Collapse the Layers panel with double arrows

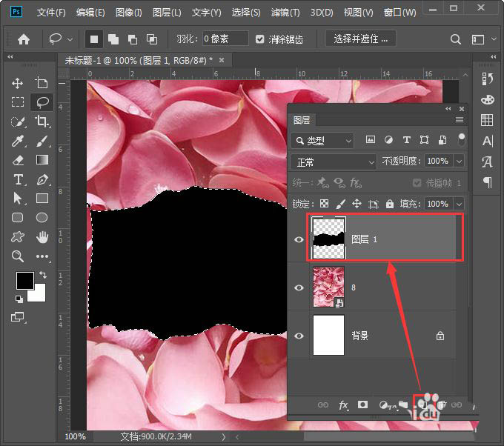pyautogui.click(x=448, y=109)
